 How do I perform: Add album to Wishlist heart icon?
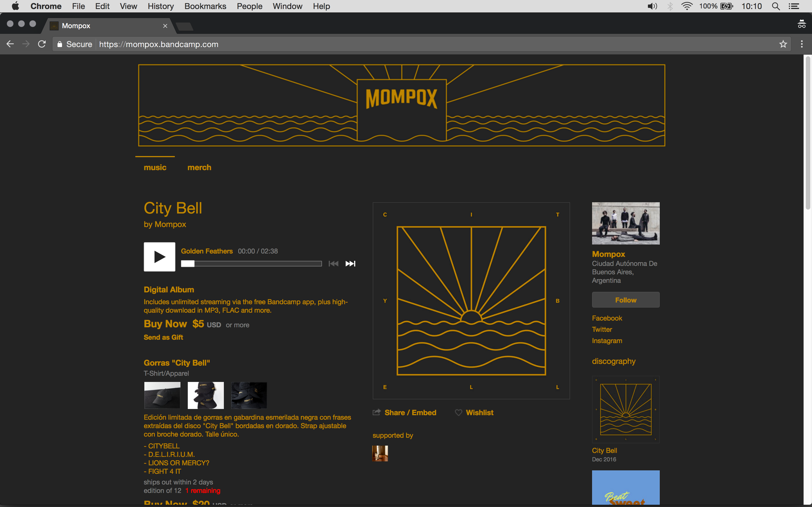pyautogui.click(x=458, y=412)
